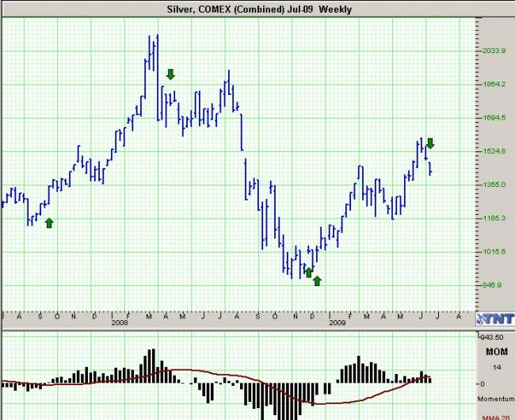The width and height of the screenshot is (515, 420).
Task: Click the MMA 28 moving average label
Action: click(x=496, y=418)
